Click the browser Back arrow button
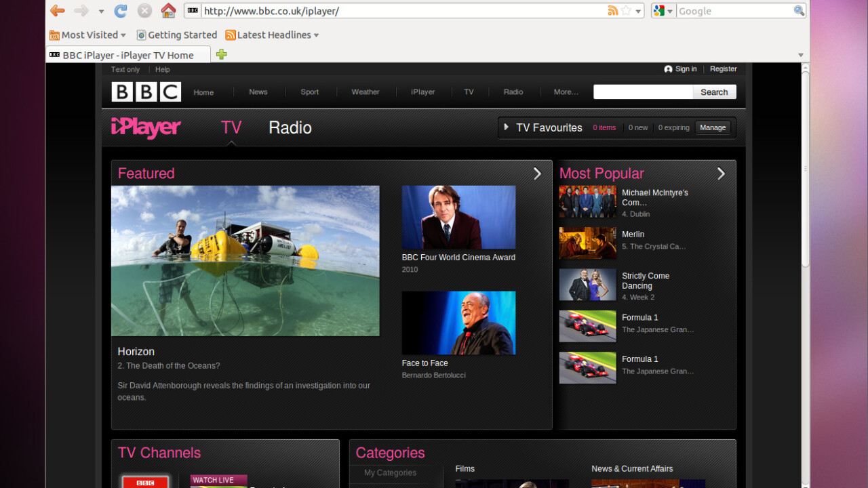Image resolution: width=868 pixels, height=488 pixels. coord(58,11)
